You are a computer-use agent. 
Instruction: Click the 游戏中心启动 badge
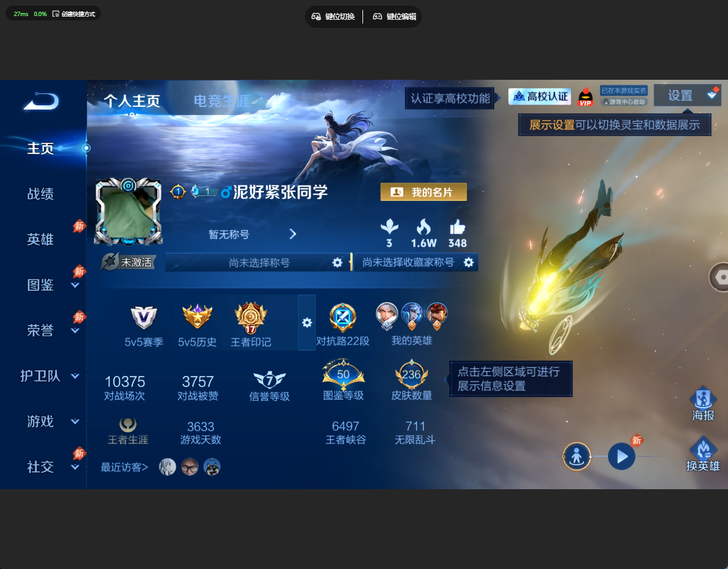point(624,101)
